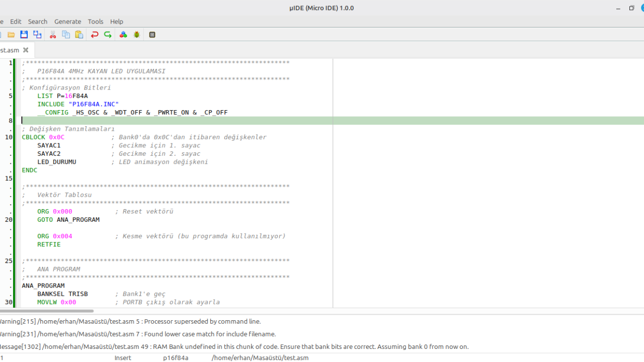
Task: Click the ORG 0x004 code line
Action: click(54, 236)
